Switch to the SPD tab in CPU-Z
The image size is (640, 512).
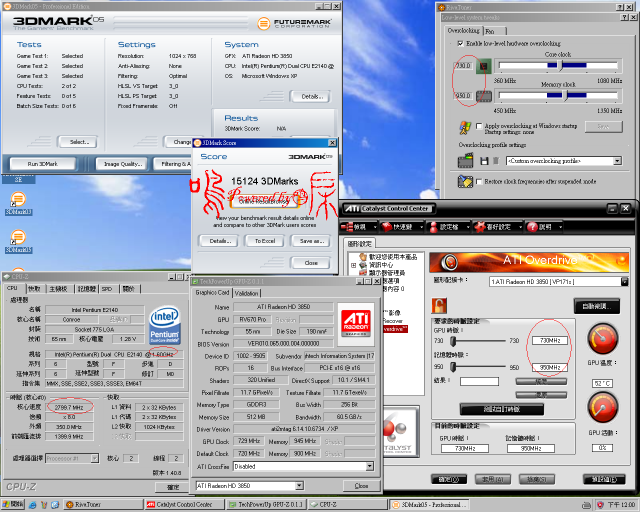coord(107,289)
